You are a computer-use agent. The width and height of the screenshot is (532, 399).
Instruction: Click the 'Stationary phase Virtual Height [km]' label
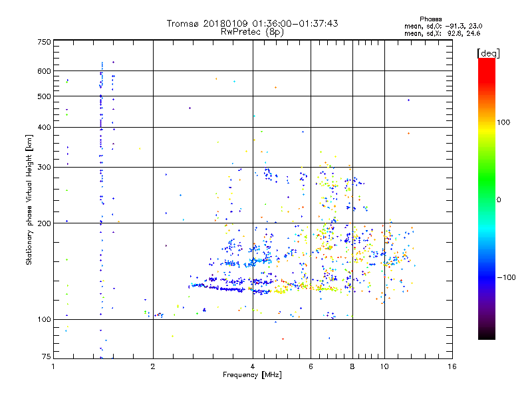[29, 200]
